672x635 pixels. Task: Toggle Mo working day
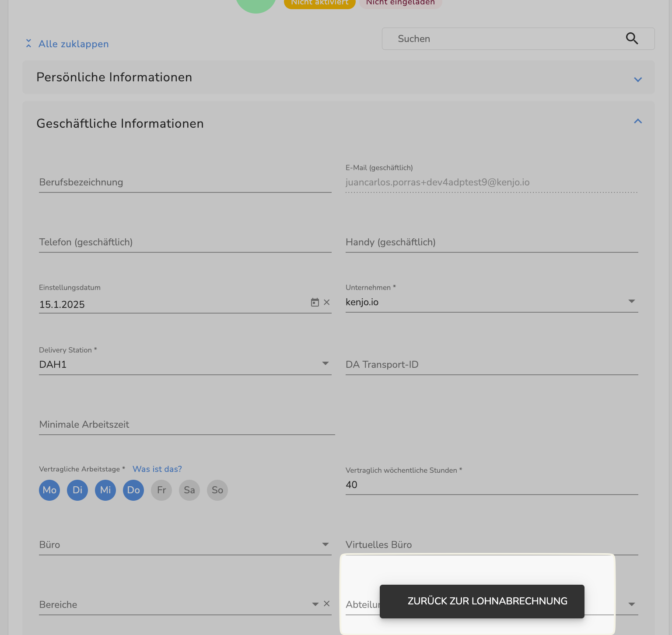click(49, 490)
